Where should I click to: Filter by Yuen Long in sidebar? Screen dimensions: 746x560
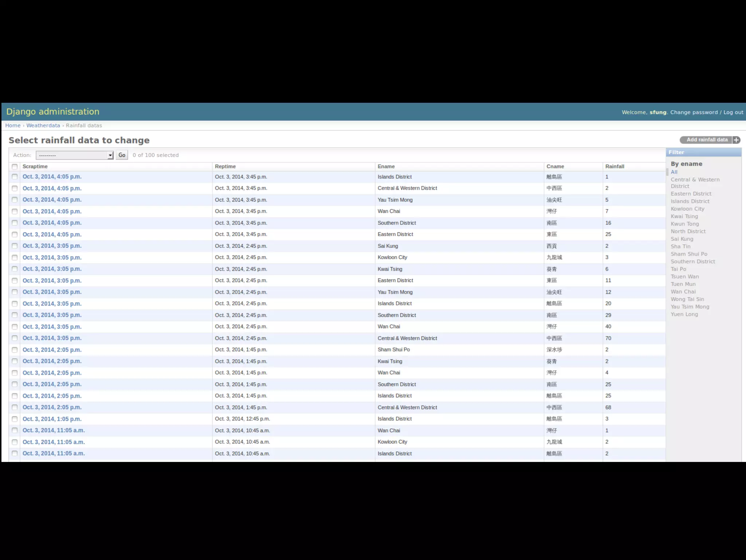pyautogui.click(x=684, y=314)
